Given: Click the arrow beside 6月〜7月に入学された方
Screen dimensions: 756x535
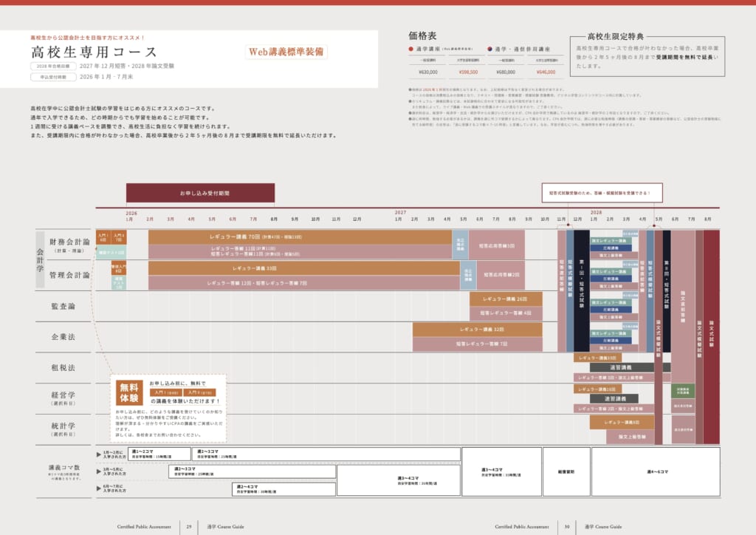Looking at the screenshot, I should tap(99, 488).
